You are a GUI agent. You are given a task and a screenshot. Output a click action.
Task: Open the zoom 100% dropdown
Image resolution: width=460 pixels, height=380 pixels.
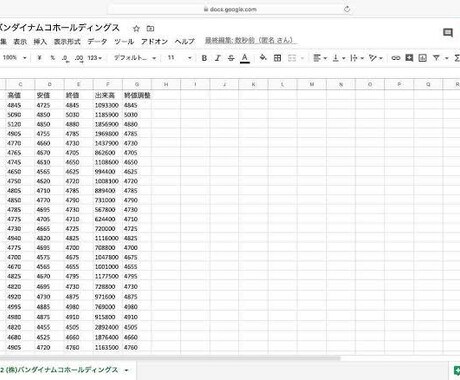[x=14, y=58]
